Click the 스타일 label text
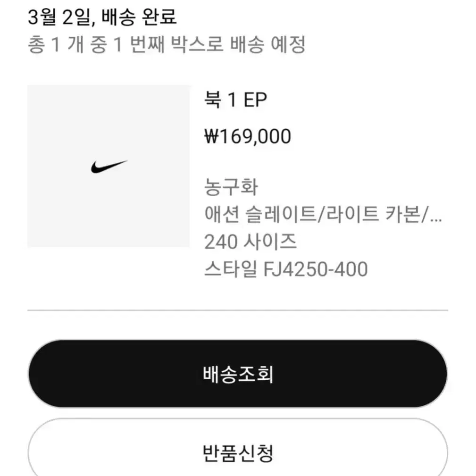Screen dimensions: 476x476 tap(230, 269)
